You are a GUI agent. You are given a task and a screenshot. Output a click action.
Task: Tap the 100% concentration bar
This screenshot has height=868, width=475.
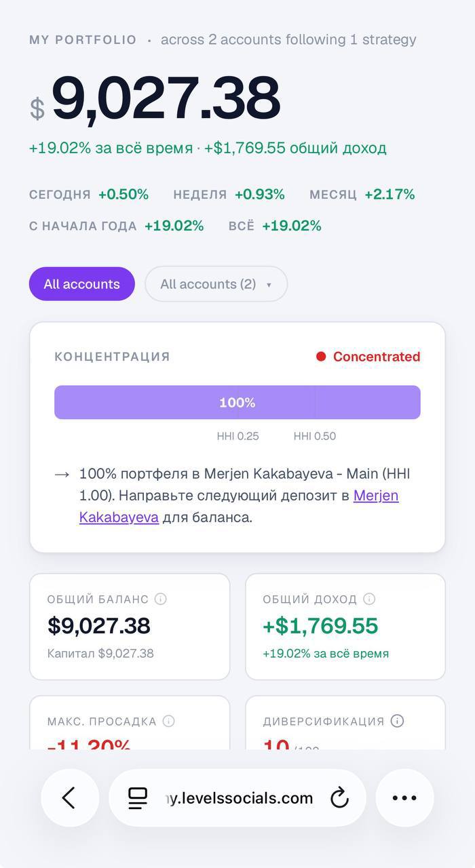coord(237,403)
